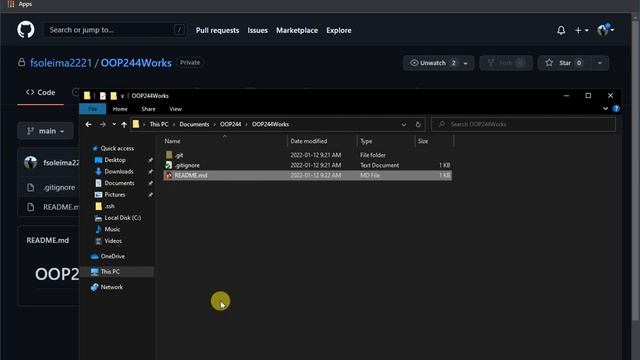Click Explorer Forward arrow
Image resolution: width=640 pixels, height=360 pixels.
click(102, 124)
